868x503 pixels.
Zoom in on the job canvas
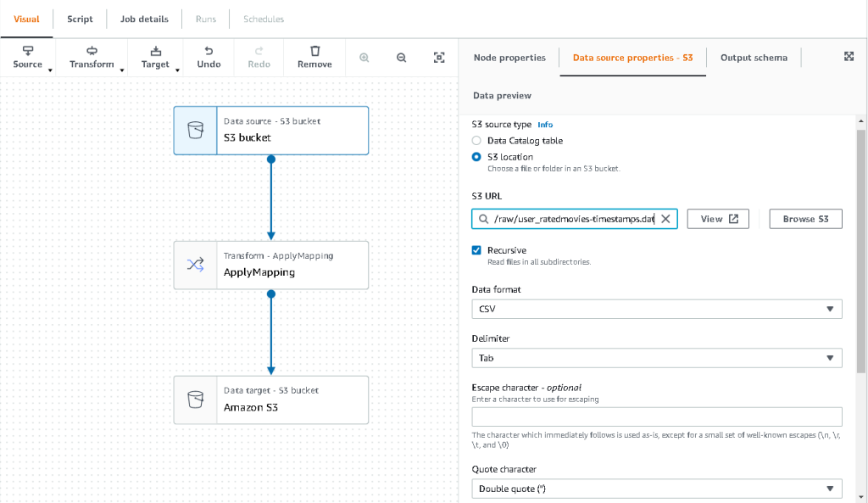tap(364, 56)
